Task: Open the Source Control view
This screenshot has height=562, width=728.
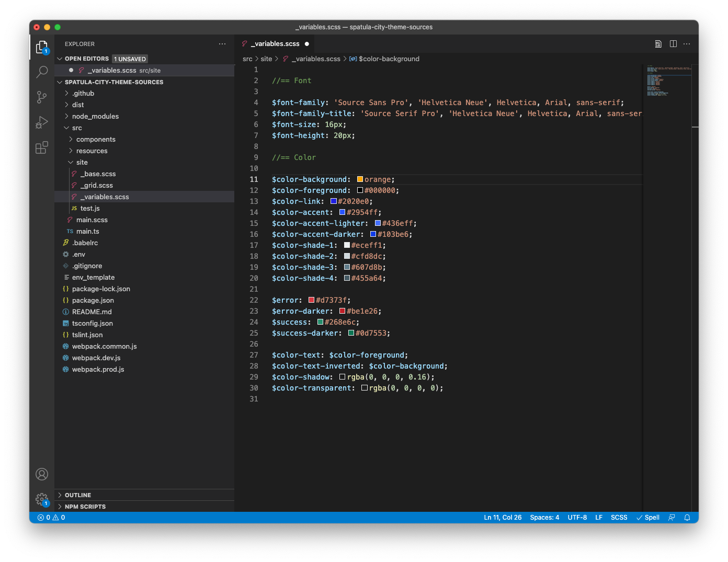Action: [x=42, y=97]
